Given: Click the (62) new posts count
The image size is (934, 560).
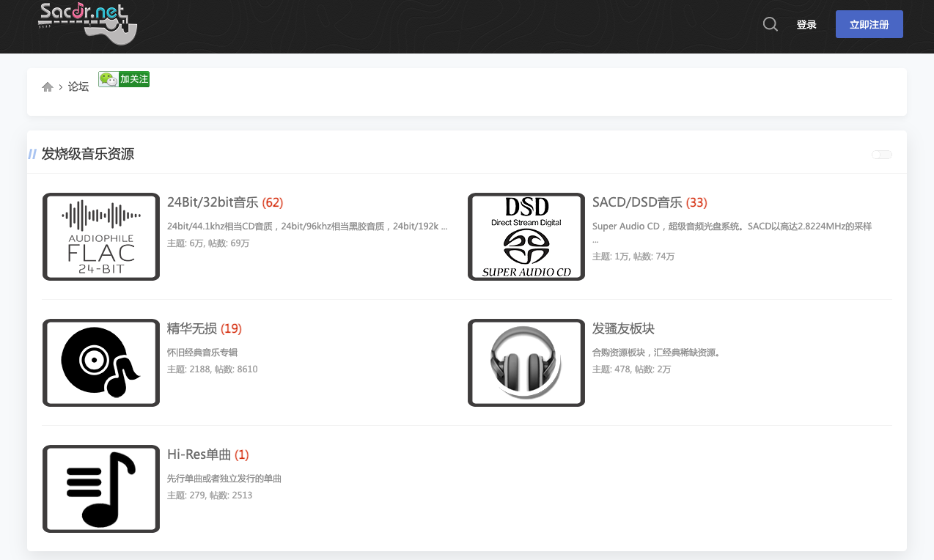Looking at the screenshot, I should tap(273, 202).
